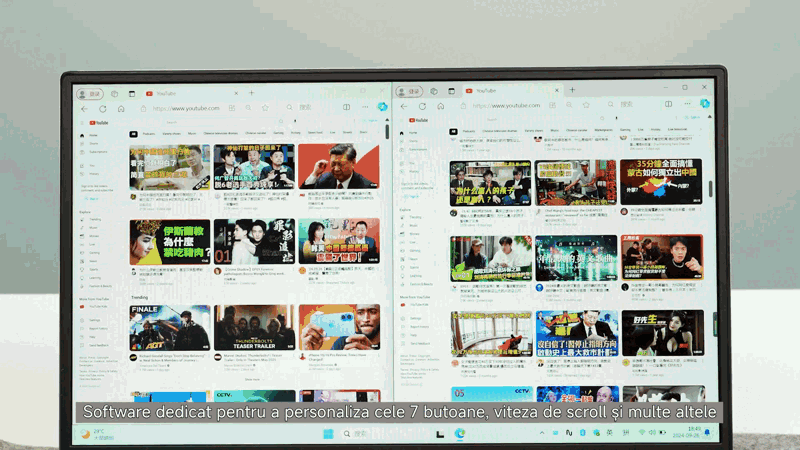Open split screen in left Edge window
Screen dimensions: 800x450
tap(346, 107)
